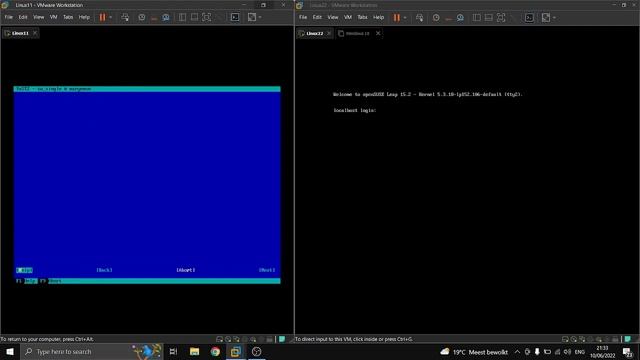Click the stretch guest icon in Linux11 window
Image resolution: width=640 pixels, height=360 pixels.
(x=252, y=17)
